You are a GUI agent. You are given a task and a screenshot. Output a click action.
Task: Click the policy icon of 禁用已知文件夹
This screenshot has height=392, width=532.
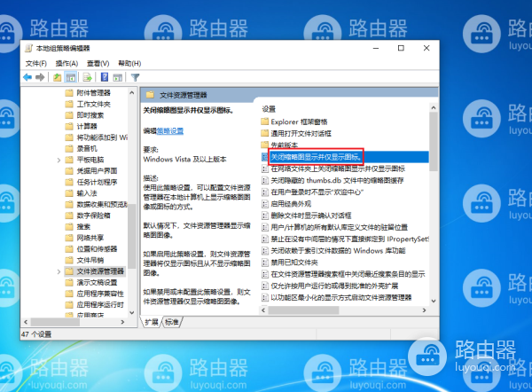coord(265,263)
